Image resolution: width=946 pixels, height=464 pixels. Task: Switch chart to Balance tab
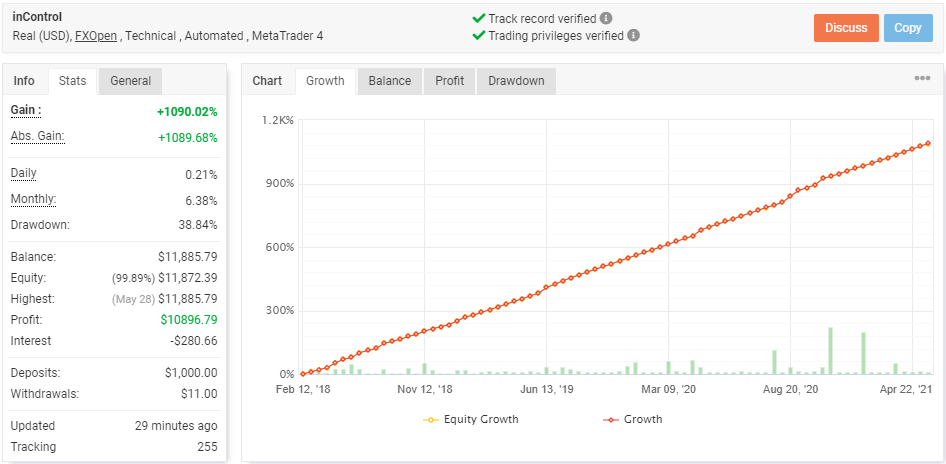tap(389, 81)
